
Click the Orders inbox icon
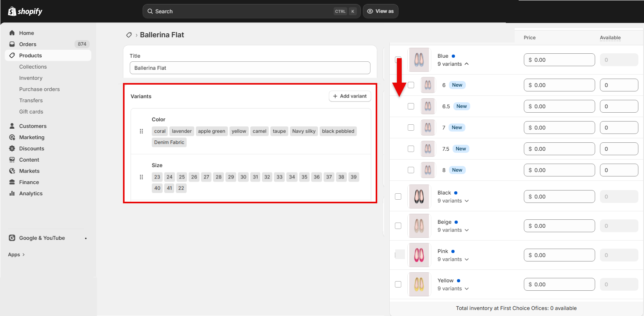12,44
